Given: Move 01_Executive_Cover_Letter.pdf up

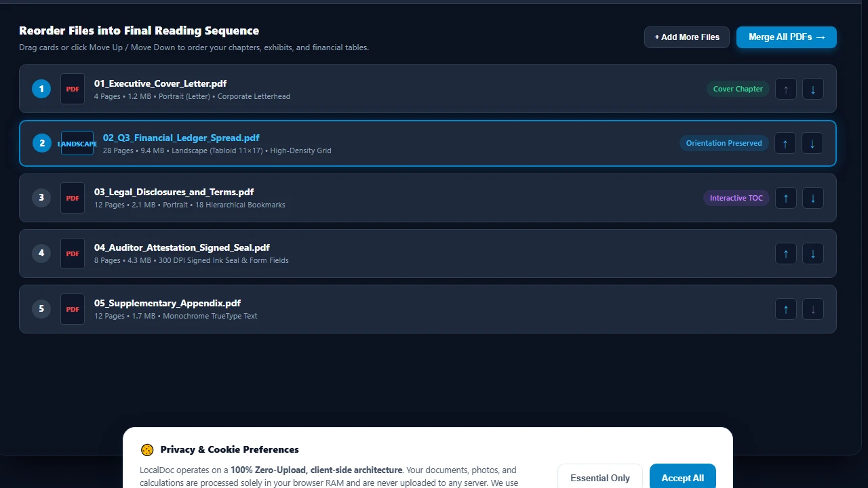Looking at the screenshot, I should click(785, 89).
